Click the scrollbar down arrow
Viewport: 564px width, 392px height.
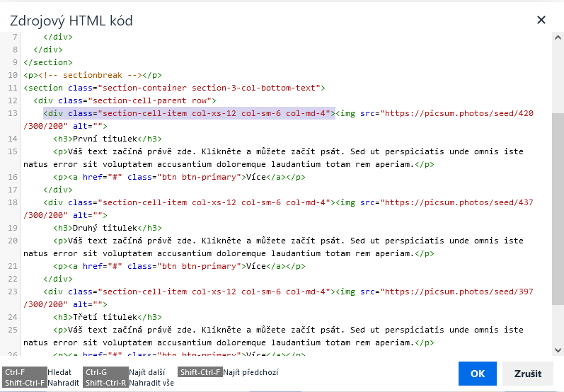[558, 350]
